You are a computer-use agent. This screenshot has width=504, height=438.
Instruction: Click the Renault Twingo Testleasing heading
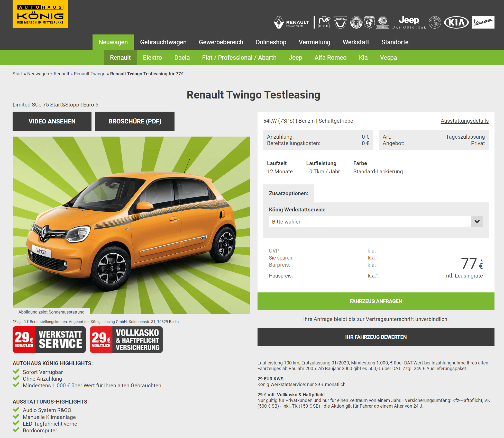pos(253,95)
